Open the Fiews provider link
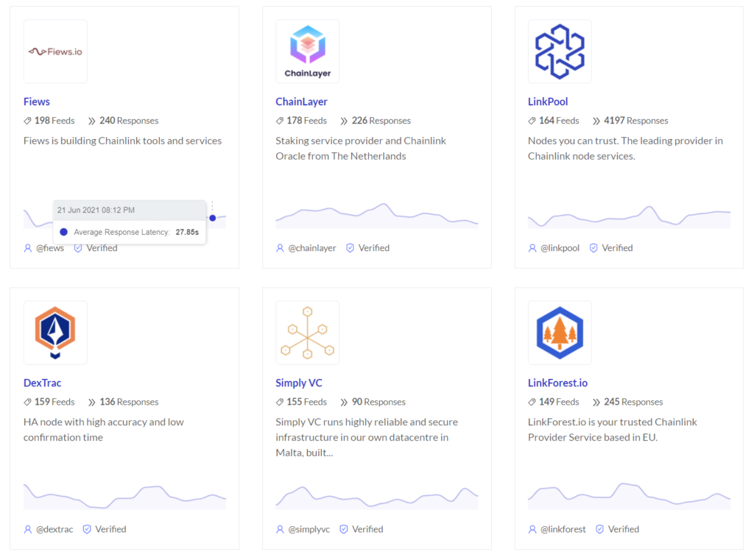This screenshot has height=560, width=754. point(36,102)
